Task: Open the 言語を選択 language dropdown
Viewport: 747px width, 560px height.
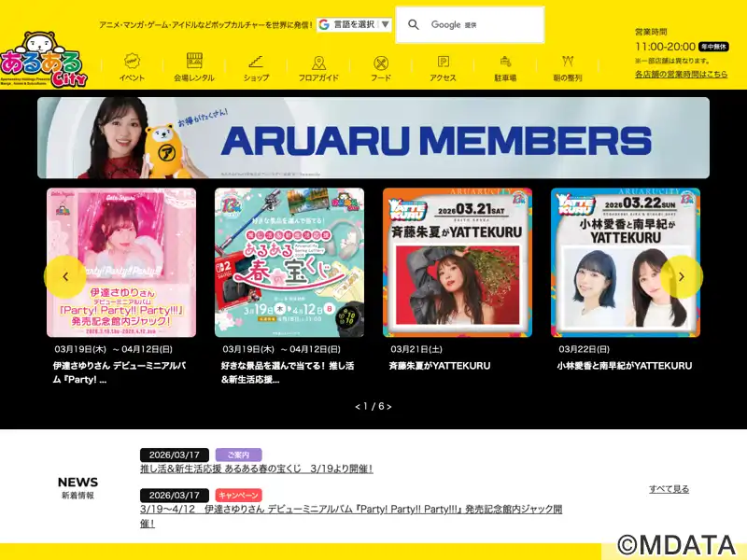Action: [x=354, y=25]
